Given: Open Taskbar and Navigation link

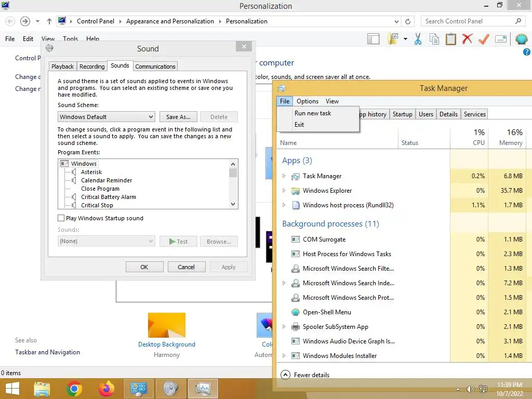Looking at the screenshot, I should 47,352.
